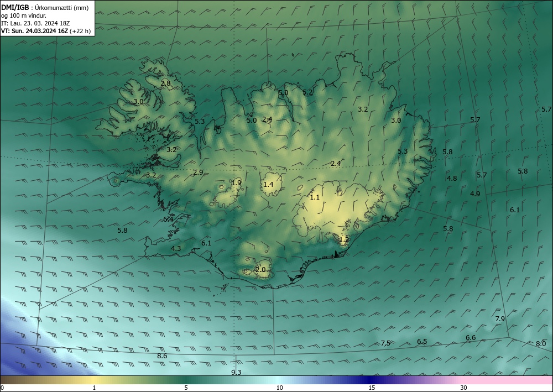Click the 2.8 precipitation value
This screenshot has width=553, height=392.
point(165,83)
